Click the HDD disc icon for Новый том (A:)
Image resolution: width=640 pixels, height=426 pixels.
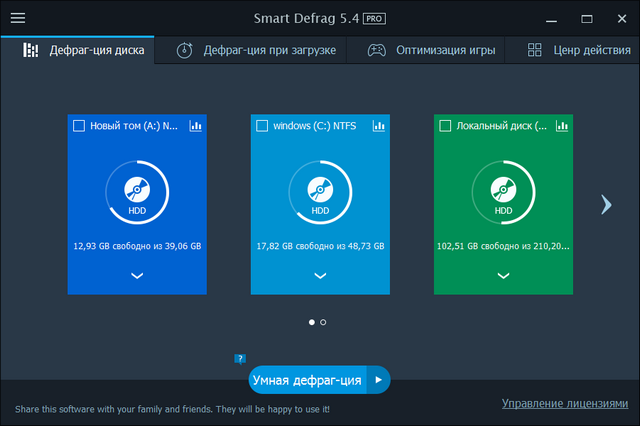tap(137, 190)
